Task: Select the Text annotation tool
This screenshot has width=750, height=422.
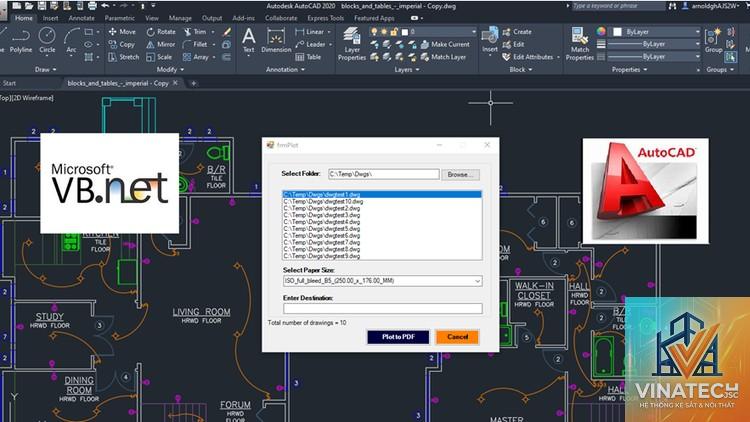Action: [248, 40]
